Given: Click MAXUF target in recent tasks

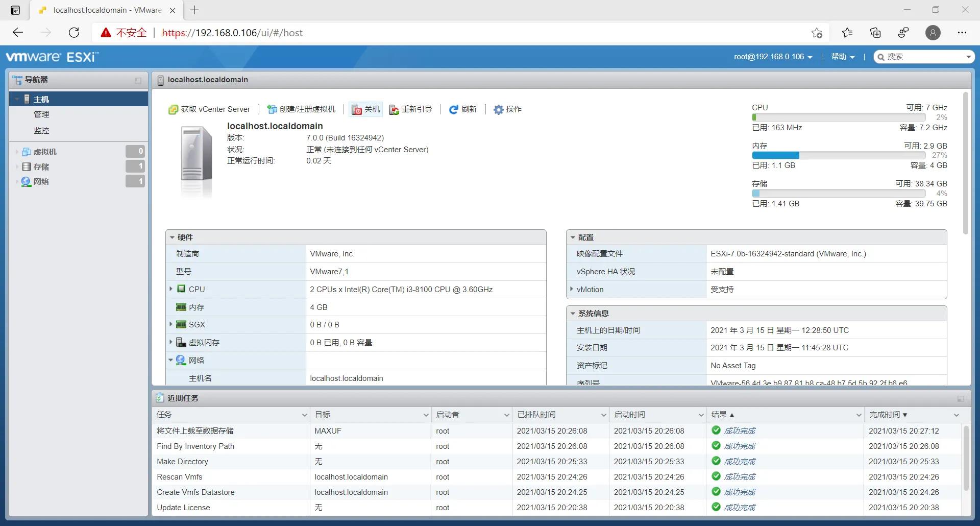Looking at the screenshot, I should coord(328,431).
